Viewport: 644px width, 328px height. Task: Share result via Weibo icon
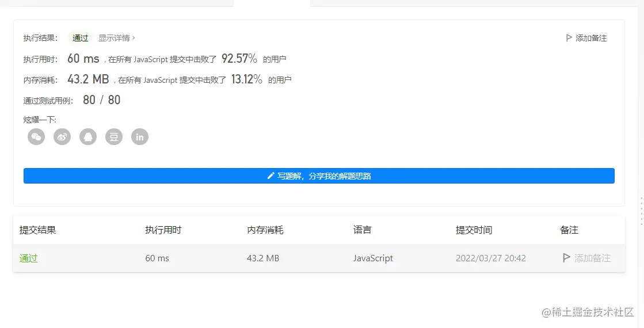[62, 137]
